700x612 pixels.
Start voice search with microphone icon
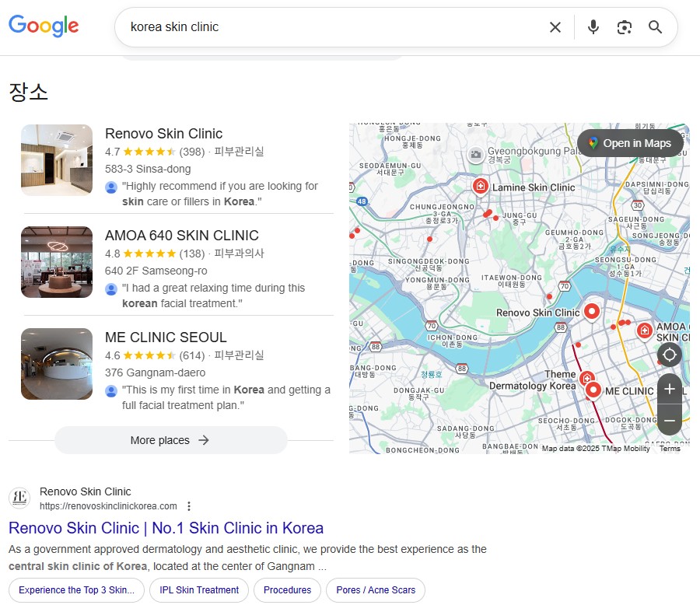pos(593,27)
